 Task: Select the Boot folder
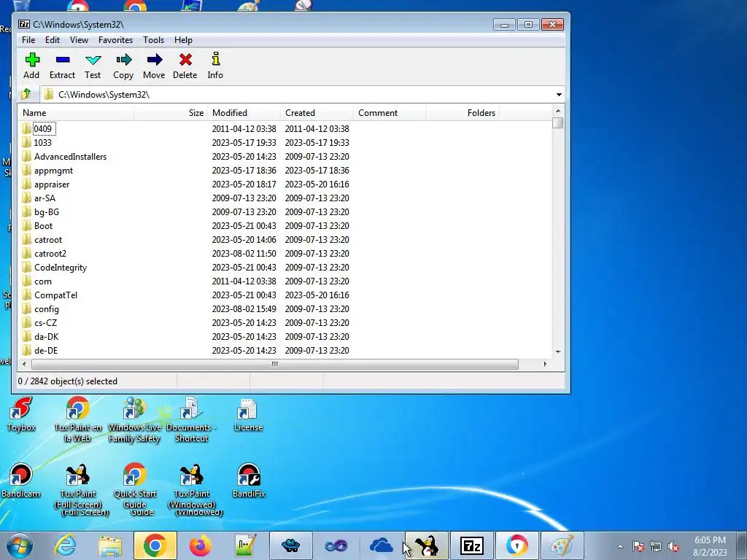pyautogui.click(x=285, y=226)
